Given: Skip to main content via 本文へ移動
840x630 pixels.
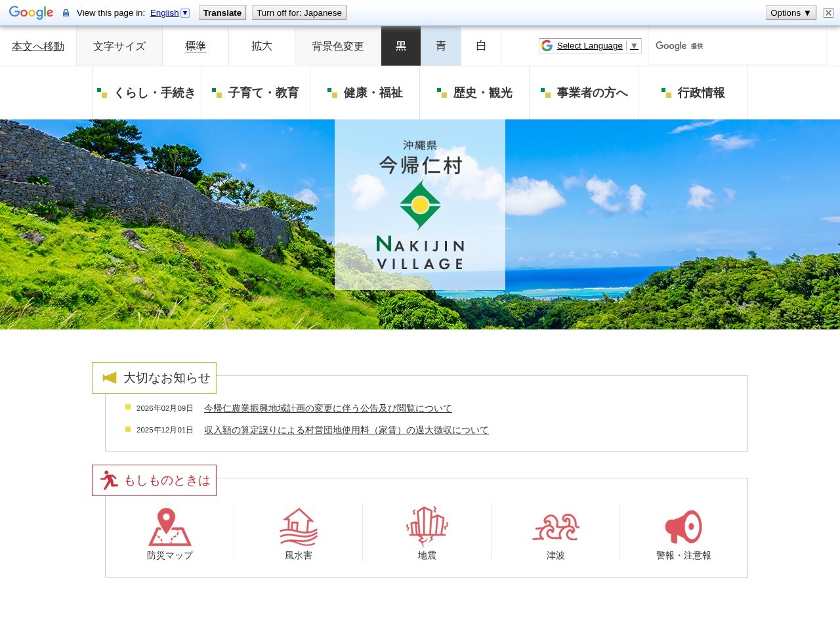Looking at the screenshot, I should (38, 47).
